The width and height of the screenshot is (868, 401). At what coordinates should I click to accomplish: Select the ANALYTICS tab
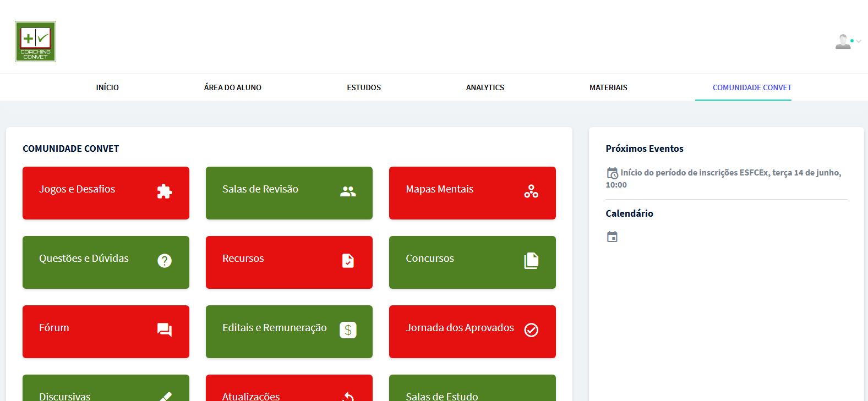pos(485,87)
